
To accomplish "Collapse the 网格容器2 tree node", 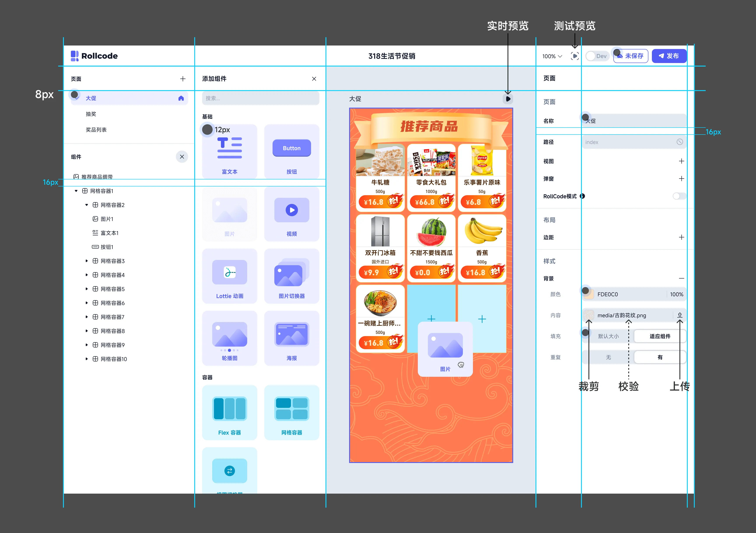I will click(x=87, y=205).
